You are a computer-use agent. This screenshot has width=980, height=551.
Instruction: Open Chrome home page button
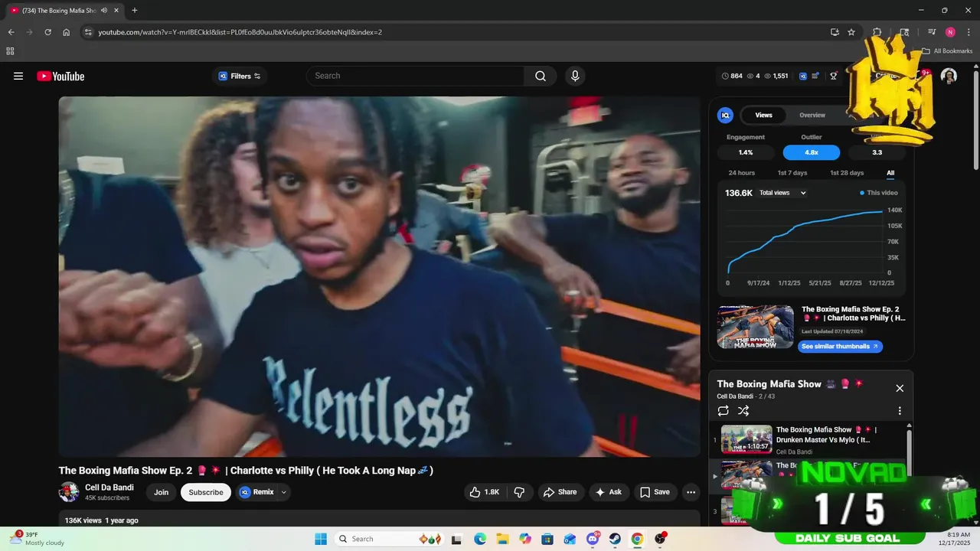coord(67,32)
